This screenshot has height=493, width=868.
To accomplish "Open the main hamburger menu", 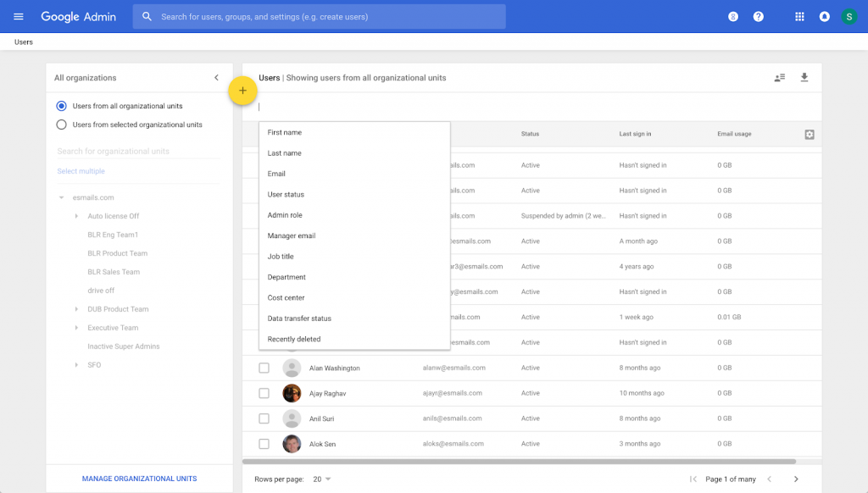I will click(x=19, y=17).
